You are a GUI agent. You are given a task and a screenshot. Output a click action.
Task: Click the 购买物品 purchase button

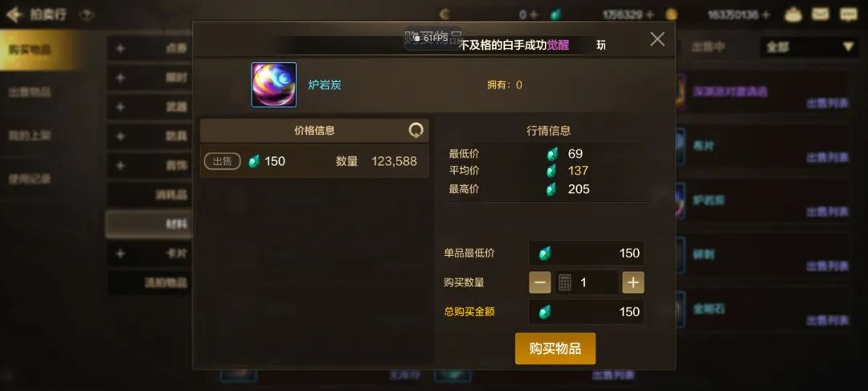555,348
